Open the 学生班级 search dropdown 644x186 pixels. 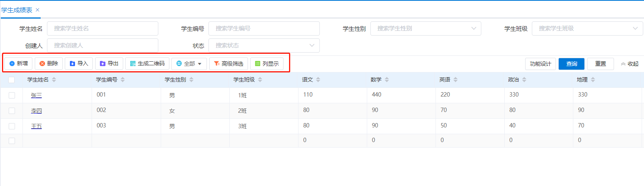(588, 28)
